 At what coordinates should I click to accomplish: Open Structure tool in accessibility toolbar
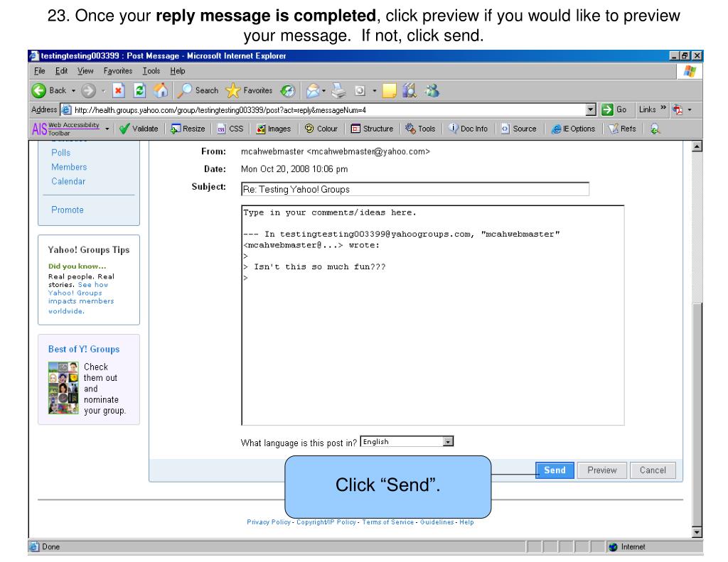click(x=372, y=129)
